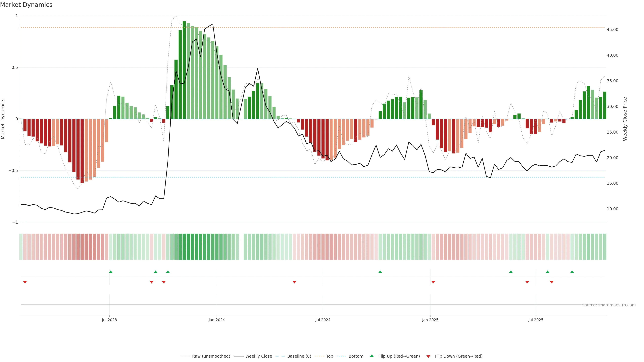Click the first green Flip Up marker at Jul 2023
This screenshot has height=362, width=644.
(x=111, y=272)
